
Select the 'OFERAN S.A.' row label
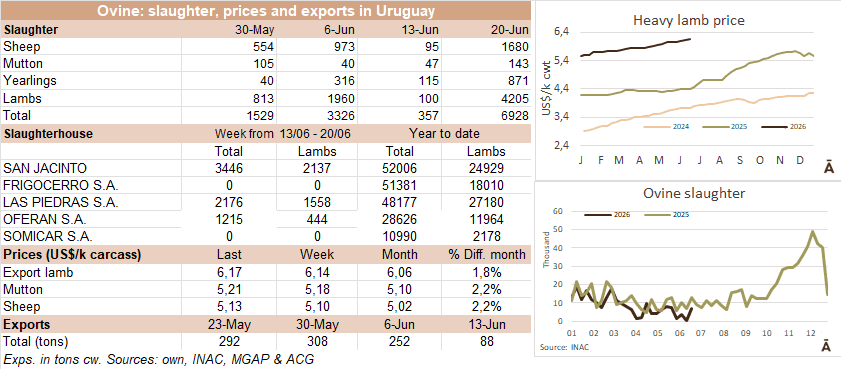[x=44, y=220]
